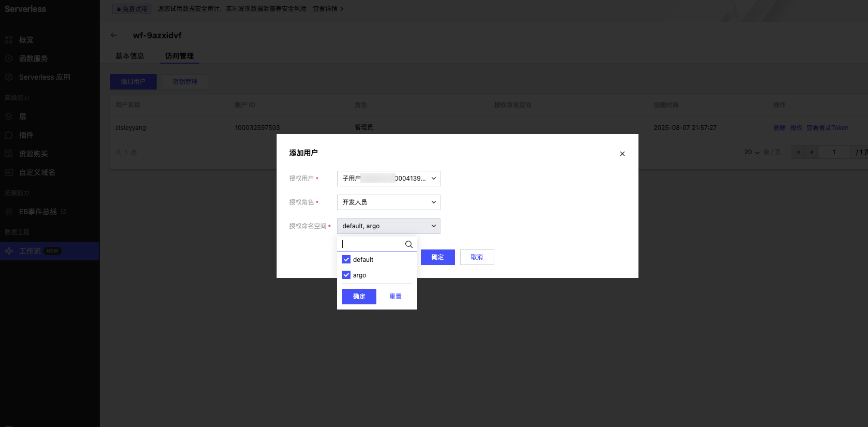Click the 插件 plugin icon in sidebar
Image resolution: width=868 pixels, height=427 pixels.
click(9, 135)
